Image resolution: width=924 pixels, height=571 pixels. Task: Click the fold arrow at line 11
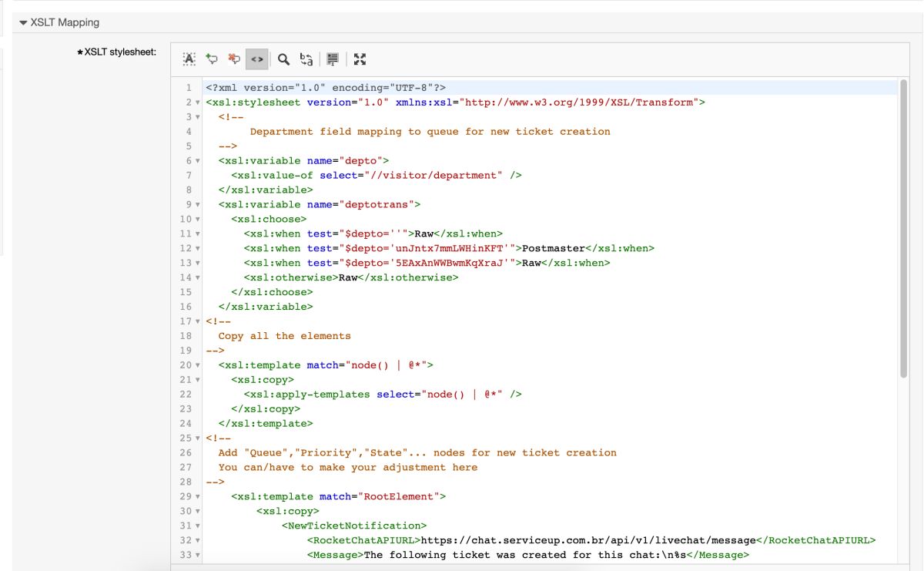[x=197, y=234]
